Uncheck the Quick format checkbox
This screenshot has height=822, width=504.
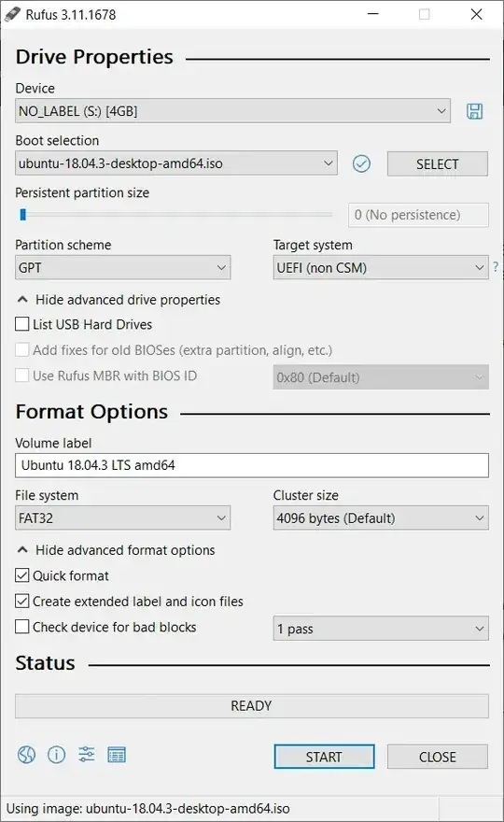pos(22,575)
